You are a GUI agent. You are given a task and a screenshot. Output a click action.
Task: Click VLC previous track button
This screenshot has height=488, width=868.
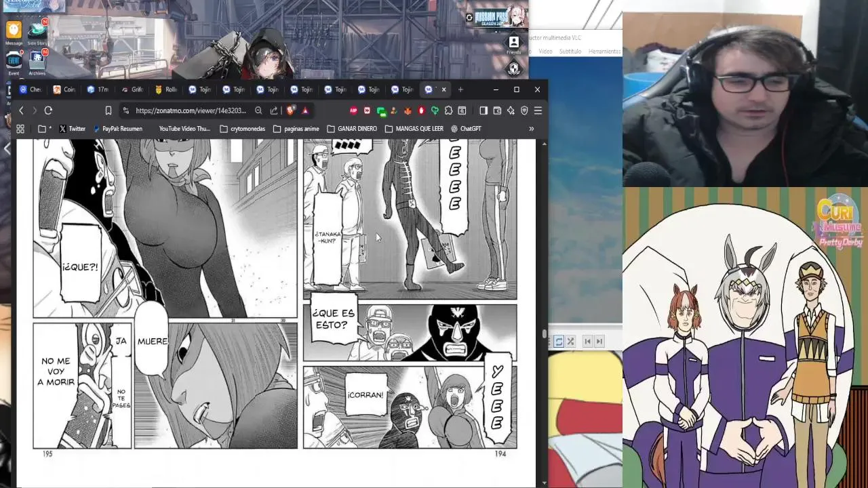tap(588, 342)
